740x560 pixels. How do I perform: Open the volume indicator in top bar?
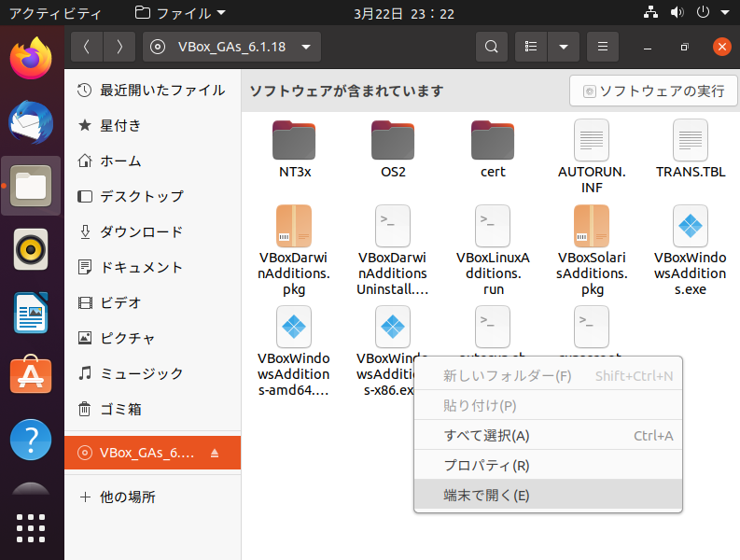(x=677, y=13)
